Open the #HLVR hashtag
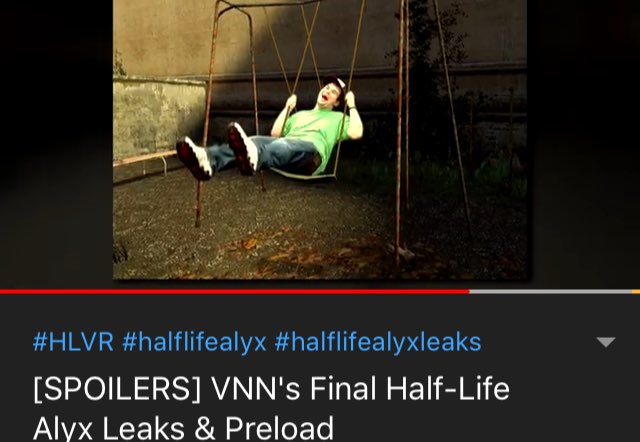The width and height of the screenshot is (640, 442). (x=73, y=342)
